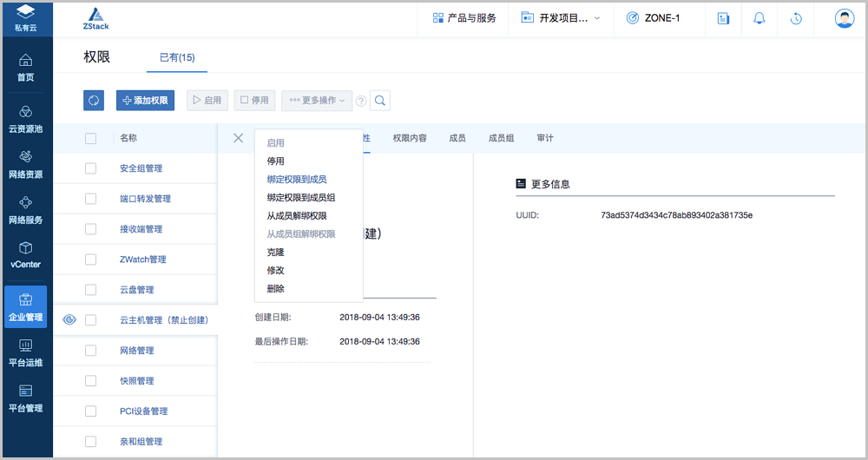This screenshot has width=868, height=460.
Task: Open the 产品与服务 menu
Action: tap(464, 18)
